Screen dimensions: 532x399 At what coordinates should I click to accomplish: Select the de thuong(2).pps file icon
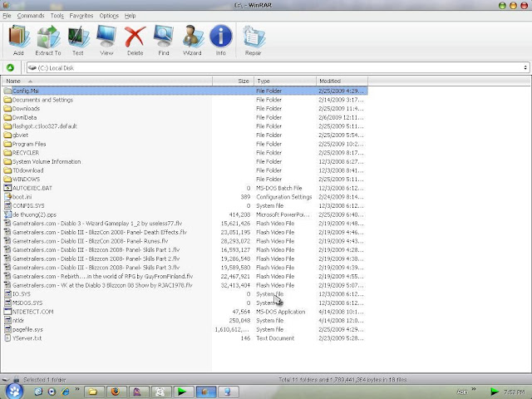(7, 214)
